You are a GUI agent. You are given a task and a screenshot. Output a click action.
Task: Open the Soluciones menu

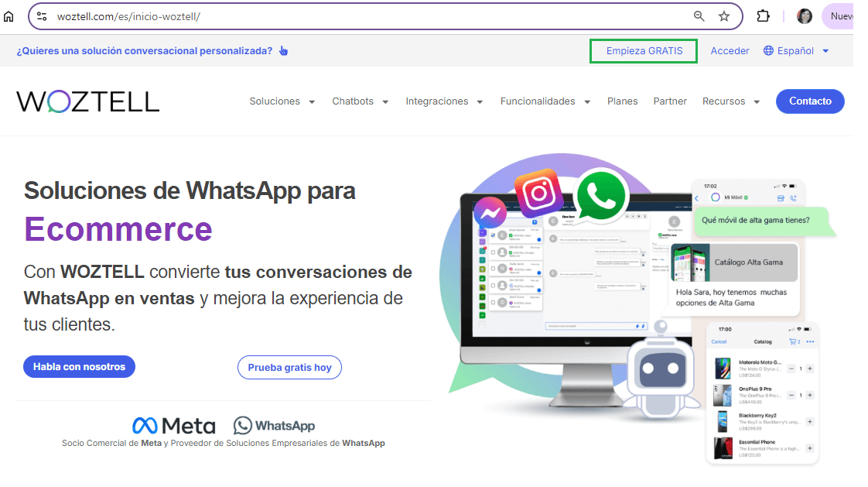(275, 101)
